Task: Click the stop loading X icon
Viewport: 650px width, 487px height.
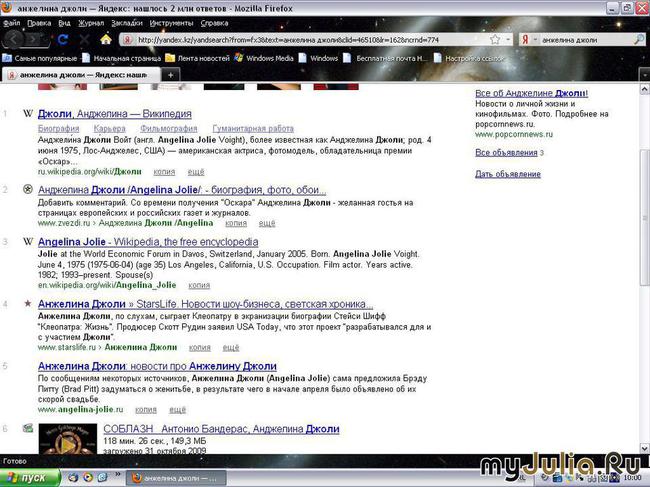Action: (x=84, y=39)
